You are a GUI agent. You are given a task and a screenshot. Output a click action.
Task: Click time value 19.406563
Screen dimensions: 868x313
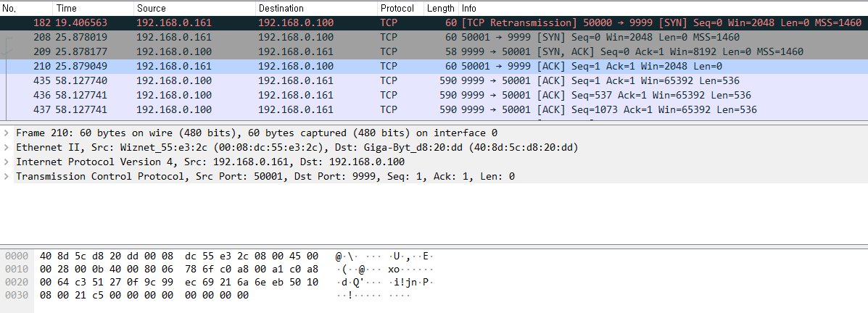point(82,22)
